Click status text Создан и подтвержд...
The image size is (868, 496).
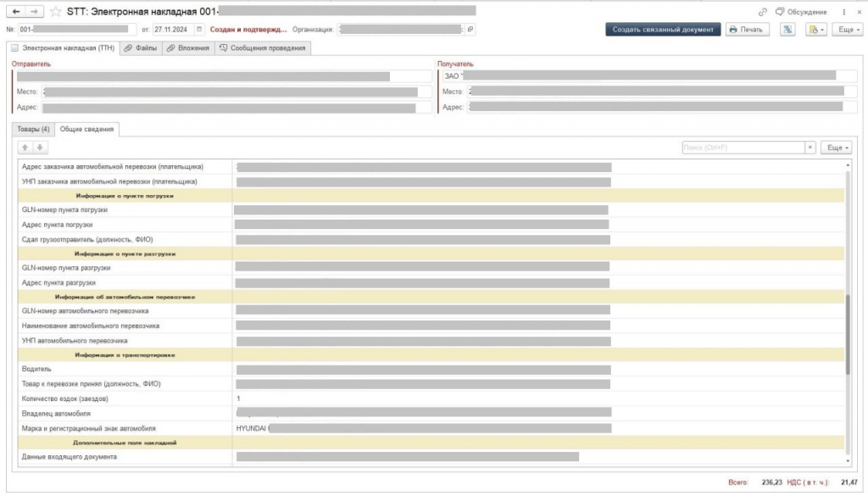[248, 30]
